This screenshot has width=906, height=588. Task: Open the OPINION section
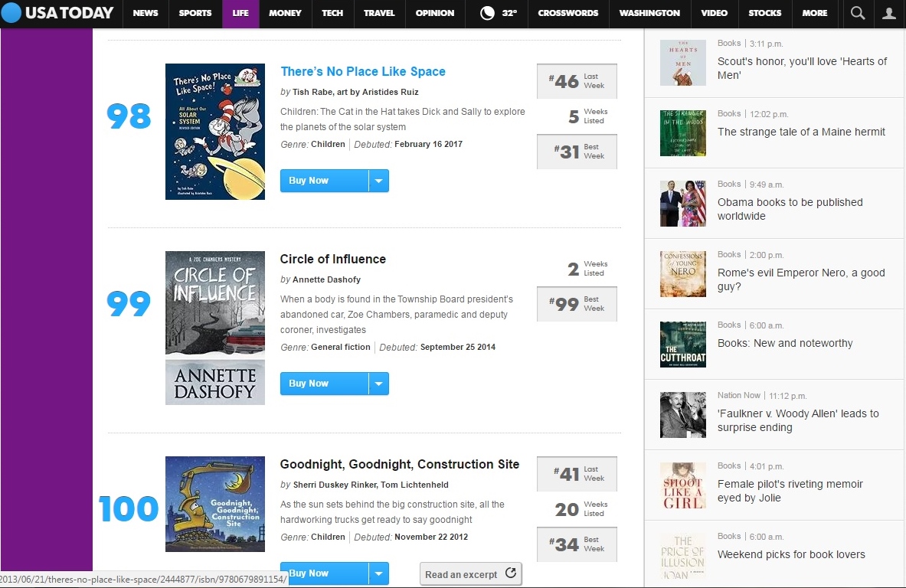[435, 13]
